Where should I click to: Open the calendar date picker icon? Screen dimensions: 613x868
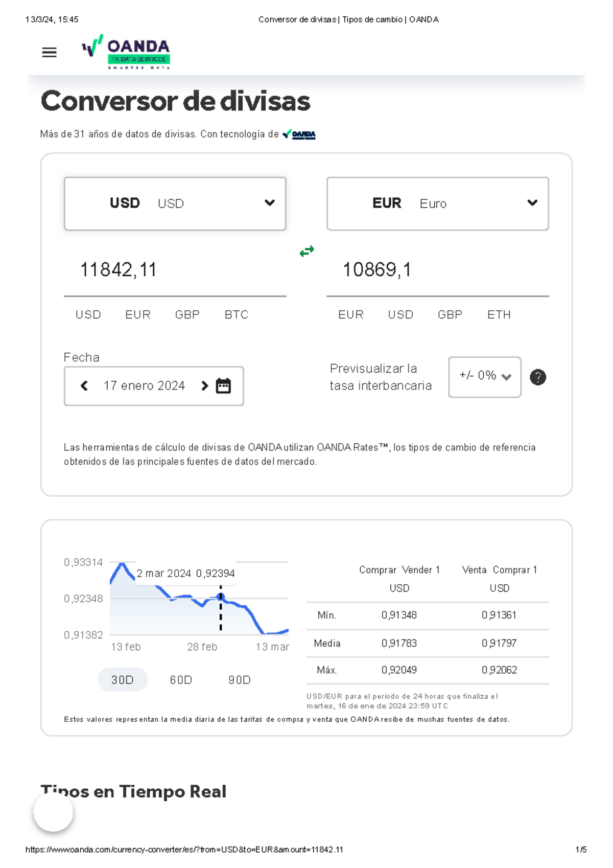(x=223, y=386)
